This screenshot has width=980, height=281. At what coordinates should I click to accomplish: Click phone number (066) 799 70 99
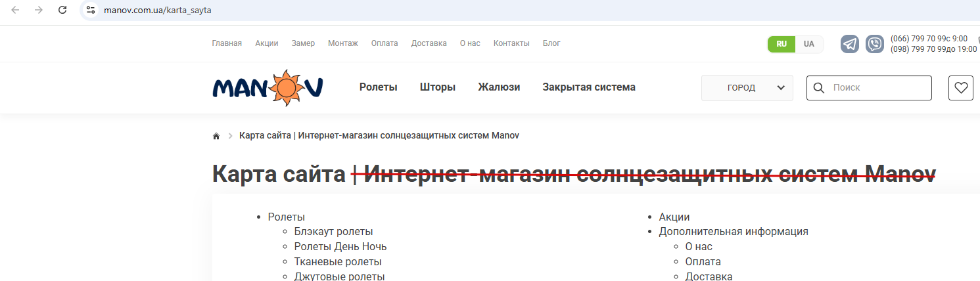pos(918,39)
